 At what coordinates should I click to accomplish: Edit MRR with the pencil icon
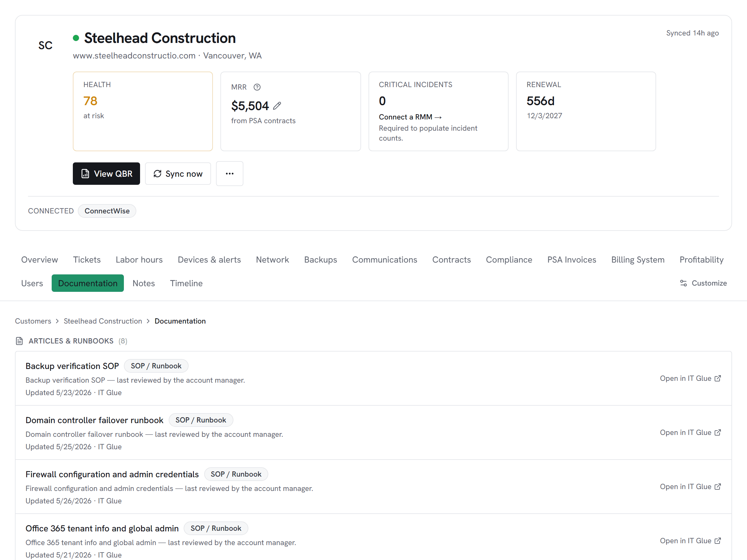tap(277, 106)
